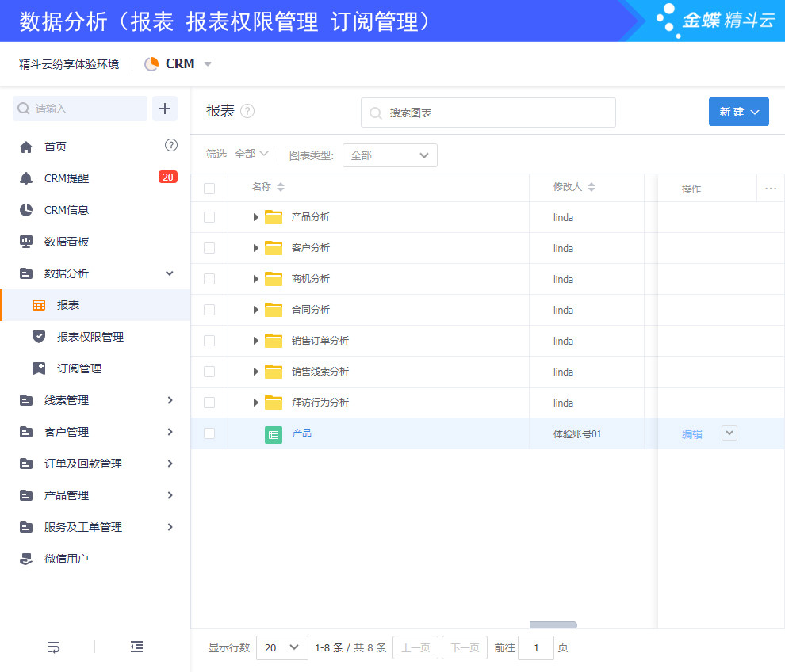Click the CRM信息 pie chart icon

(26, 210)
